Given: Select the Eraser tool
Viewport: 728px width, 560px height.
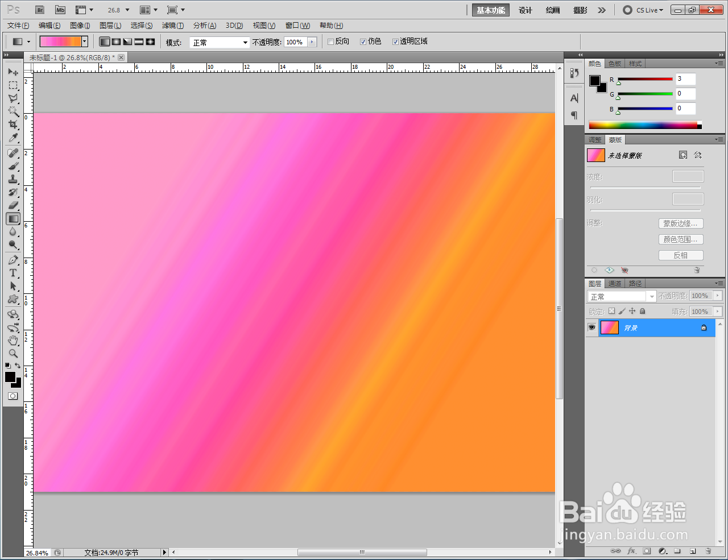Looking at the screenshot, I should [x=13, y=205].
